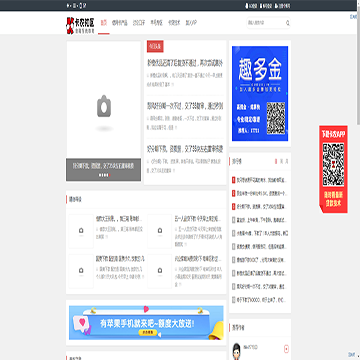Click the first top-bar icon at the far left
360x360 pixels.
pos(68,6)
